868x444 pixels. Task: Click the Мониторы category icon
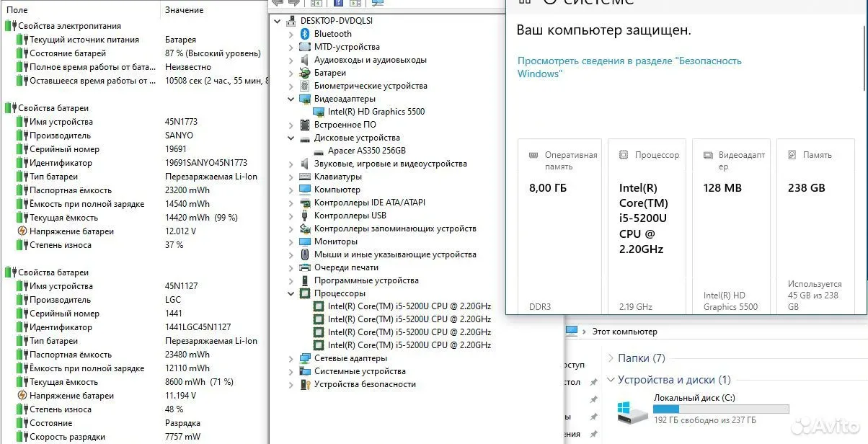pos(305,241)
